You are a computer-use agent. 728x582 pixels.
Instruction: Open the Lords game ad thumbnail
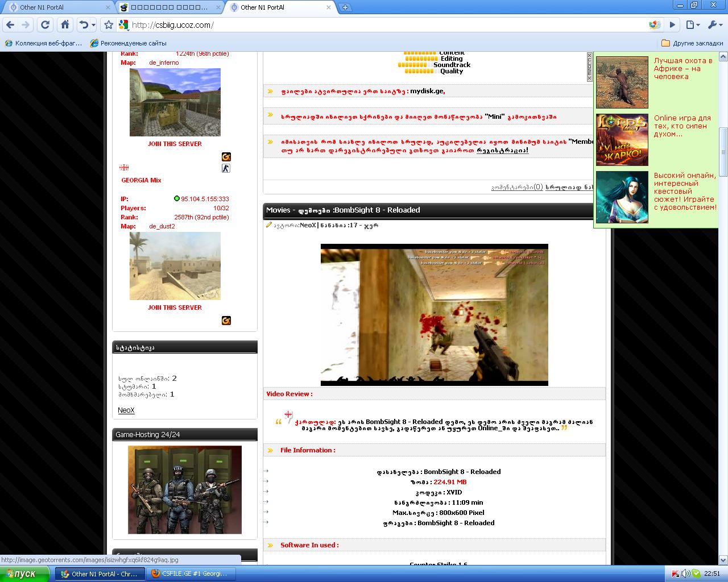tap(622, 140)
